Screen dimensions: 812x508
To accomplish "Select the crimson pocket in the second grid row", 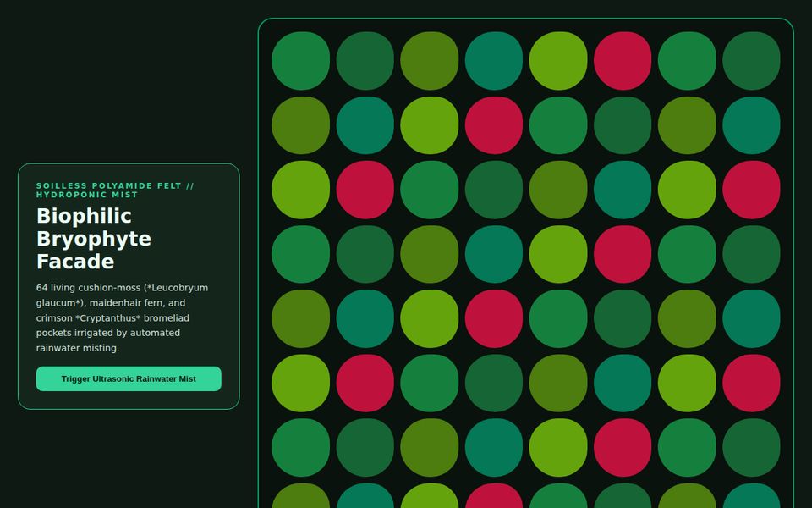I will coord(494,125).
